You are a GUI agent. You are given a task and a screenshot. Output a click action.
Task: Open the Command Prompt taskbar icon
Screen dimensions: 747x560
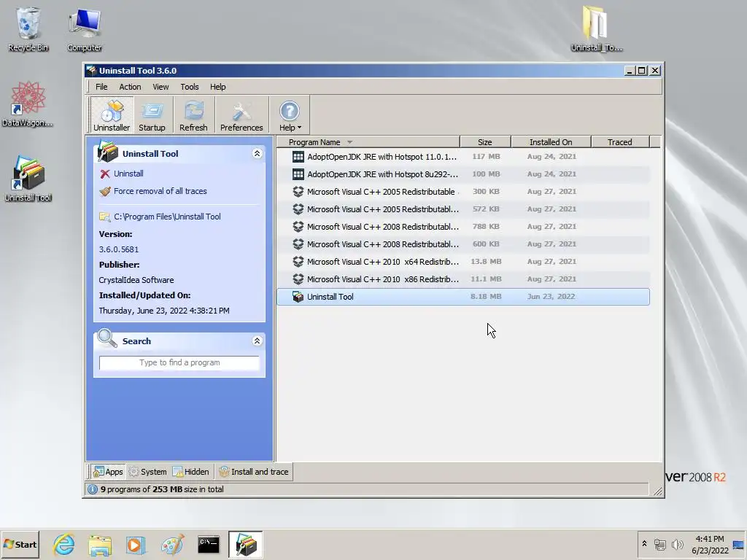[x=209, y=544]
